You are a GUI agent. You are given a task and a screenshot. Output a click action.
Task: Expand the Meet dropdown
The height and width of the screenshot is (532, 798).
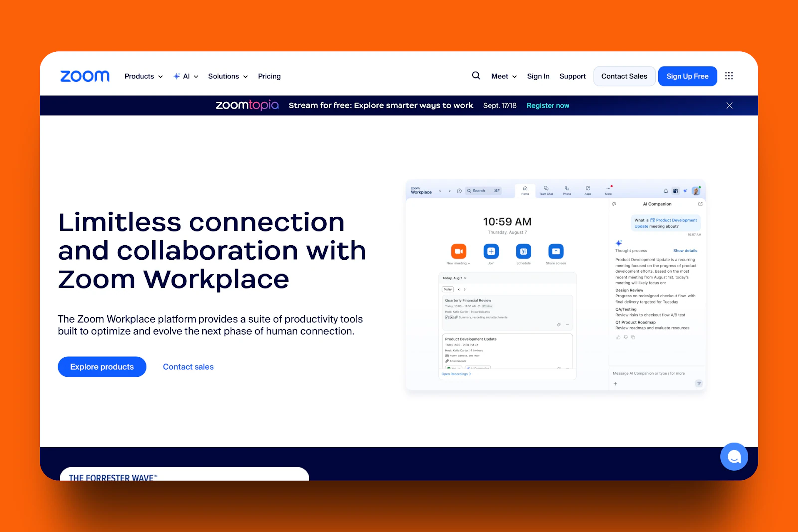pyautogui.click(x=504, y=76)
